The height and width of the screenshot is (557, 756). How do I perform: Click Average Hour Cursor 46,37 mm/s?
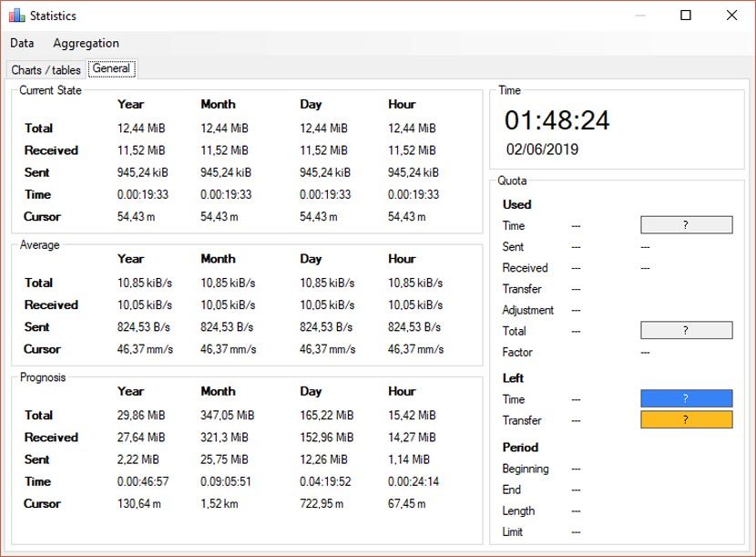(x=415, y=349)
